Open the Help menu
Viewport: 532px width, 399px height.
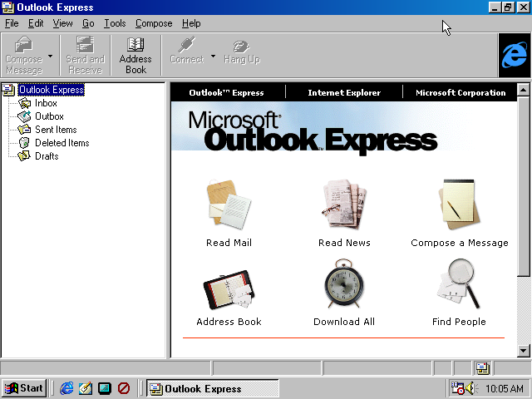[191, 23]
